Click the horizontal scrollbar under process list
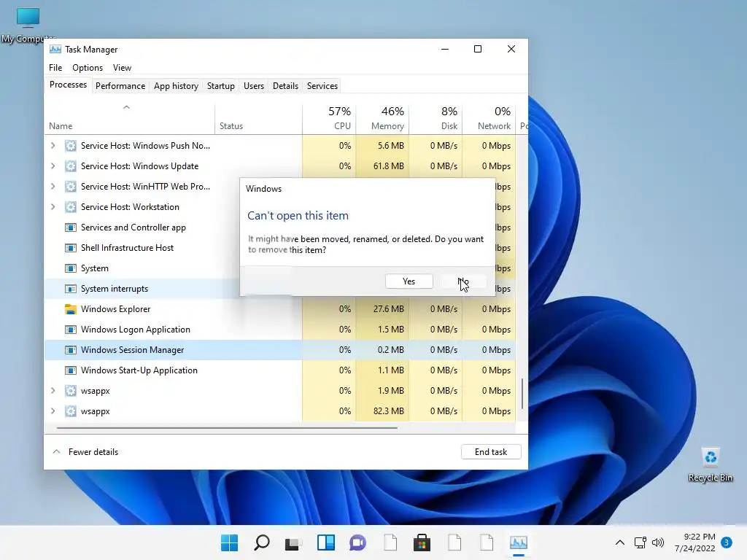The width and height of the screenshot is (747, 560). click(x=227, y=428)
